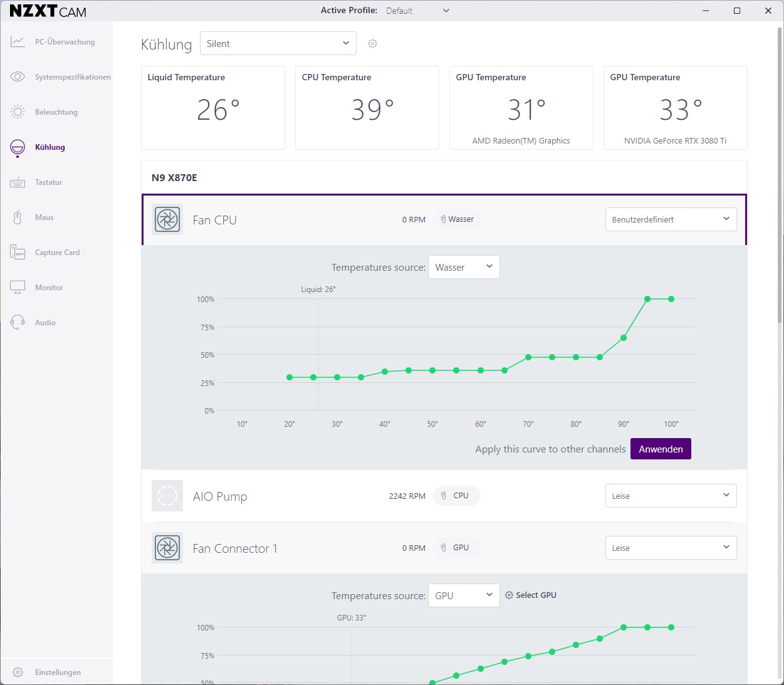Select the Tastatur keyboard icon
Image resolution: width=784 pixels, height=685 pixels.
(18, 182)
